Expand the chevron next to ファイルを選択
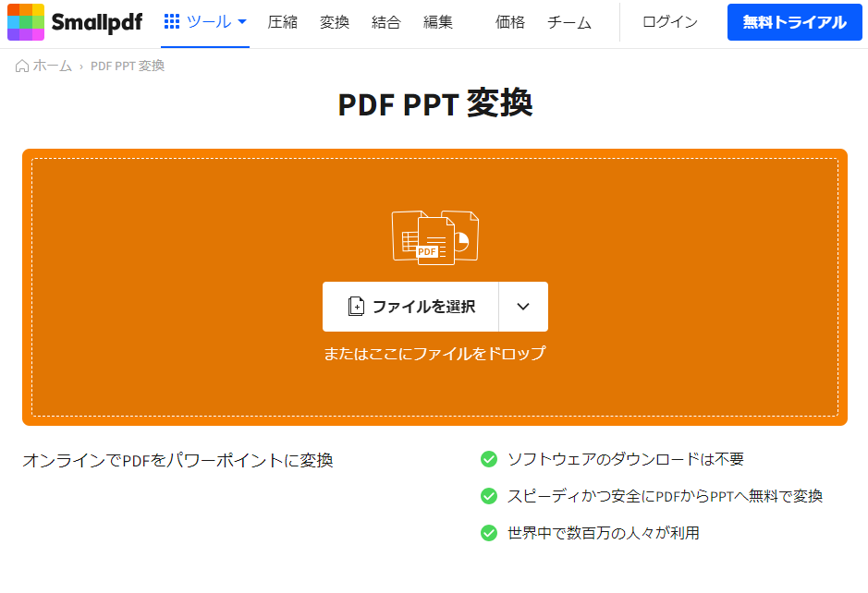The width and height of the screenshot is (868, 593). [x=523, y=307]
